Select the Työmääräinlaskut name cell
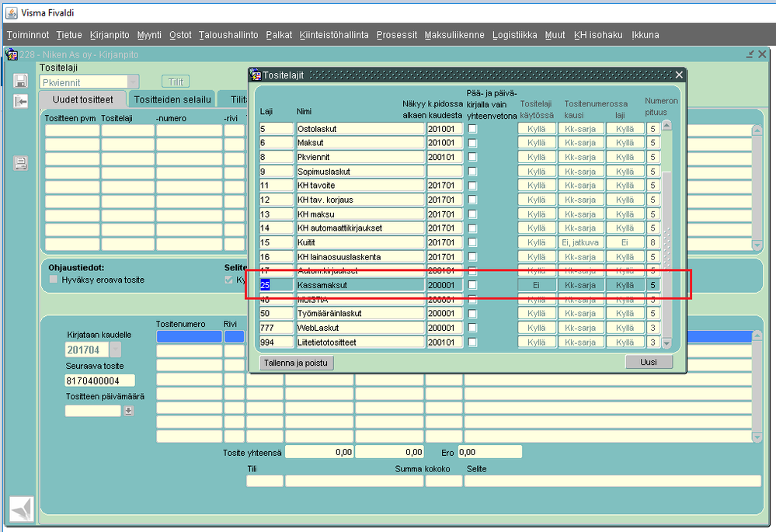Screen dimensions: 776x532 point(360,313)
